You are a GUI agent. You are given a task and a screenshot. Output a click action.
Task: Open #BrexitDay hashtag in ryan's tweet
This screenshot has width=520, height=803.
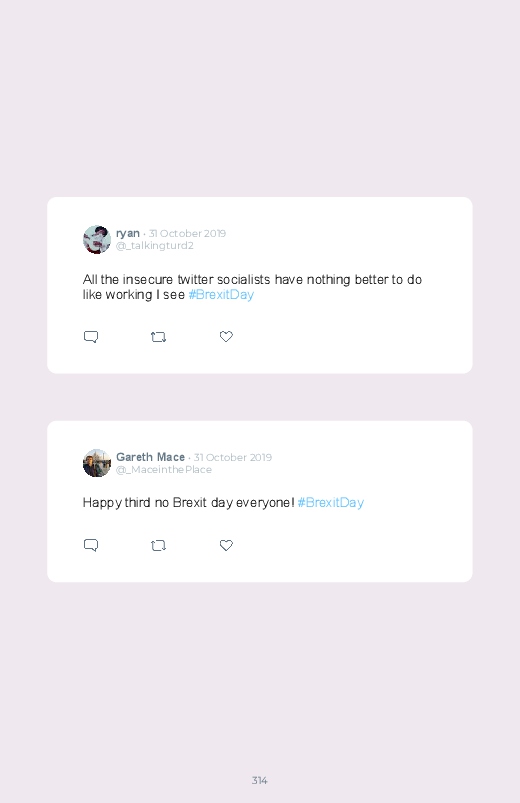221,294
